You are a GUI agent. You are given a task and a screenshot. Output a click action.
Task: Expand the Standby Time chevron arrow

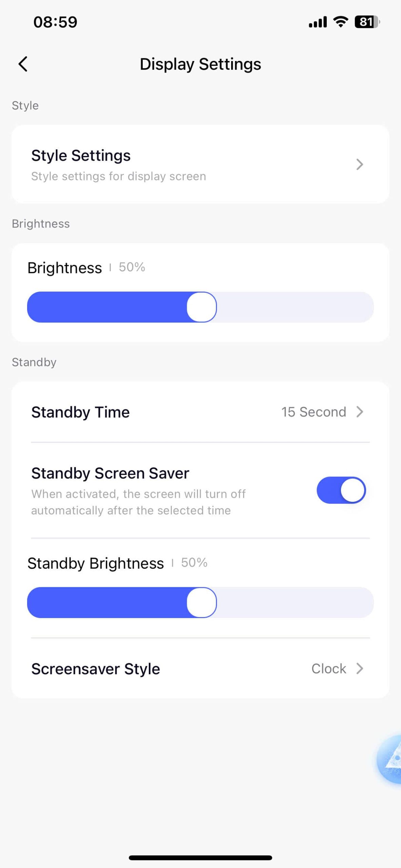(360, 412)
